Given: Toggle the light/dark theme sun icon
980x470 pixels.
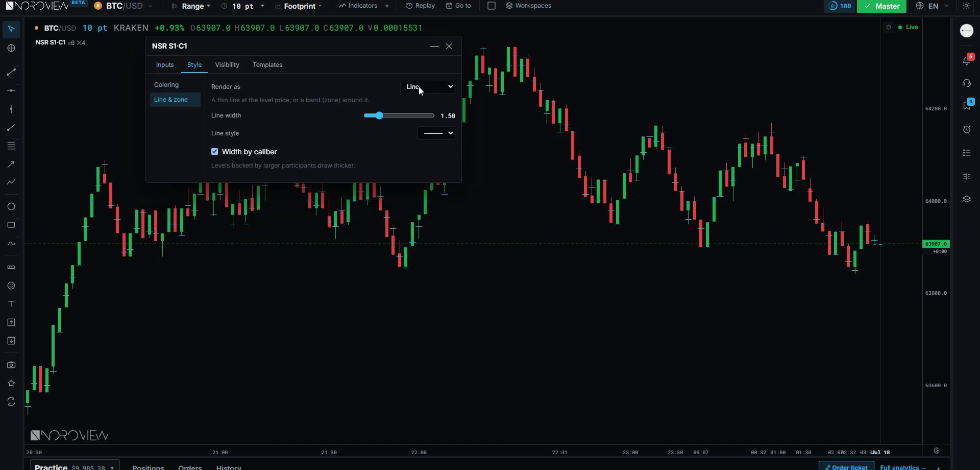Looking at the screenshot, I should pos(966,6).
